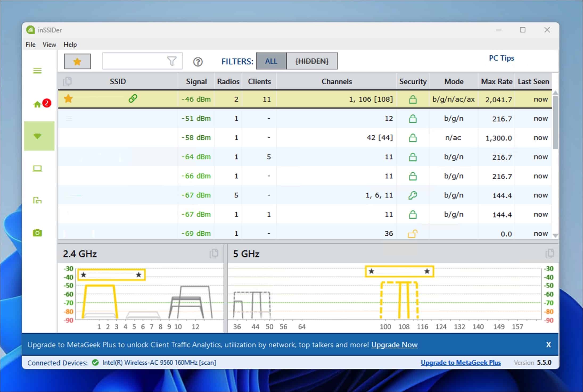Dismiss the MetaGeek Plus upgrade banner
Viewport: 583px width, 392px height.
coord(549,345)
